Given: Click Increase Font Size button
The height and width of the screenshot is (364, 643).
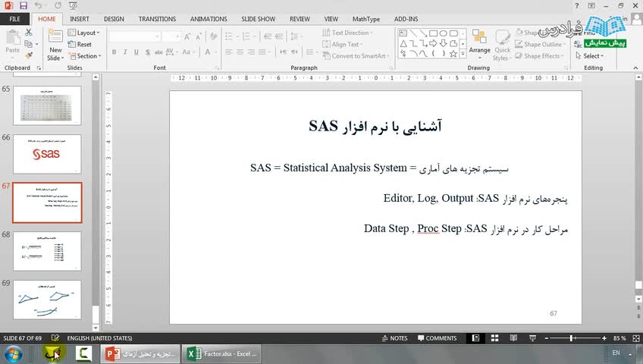Looking at the screenshot, I should pyautogui.click(x=187, y=37).
